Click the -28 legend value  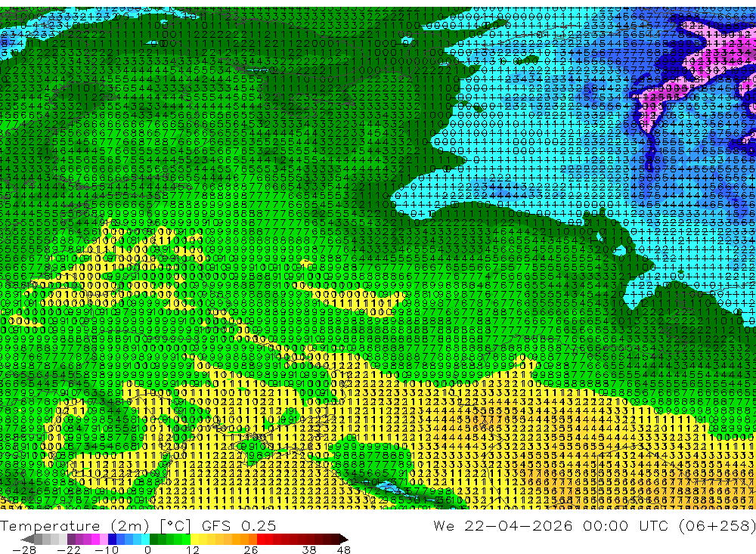pyautogui.click(x=24, y=550)
